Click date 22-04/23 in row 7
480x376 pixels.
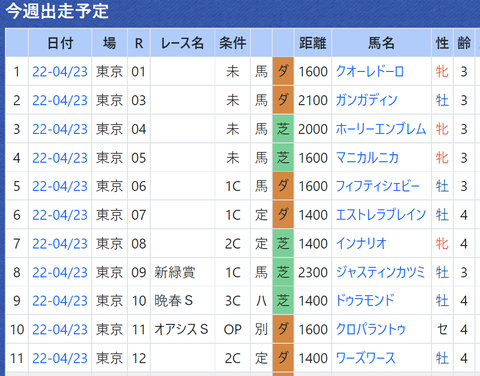pos(60,244)
